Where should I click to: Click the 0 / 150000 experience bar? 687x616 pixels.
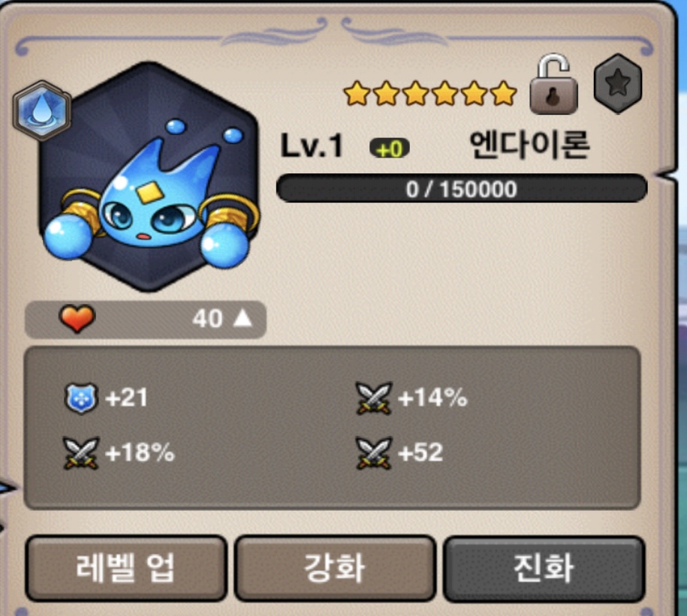pos(462,188)
